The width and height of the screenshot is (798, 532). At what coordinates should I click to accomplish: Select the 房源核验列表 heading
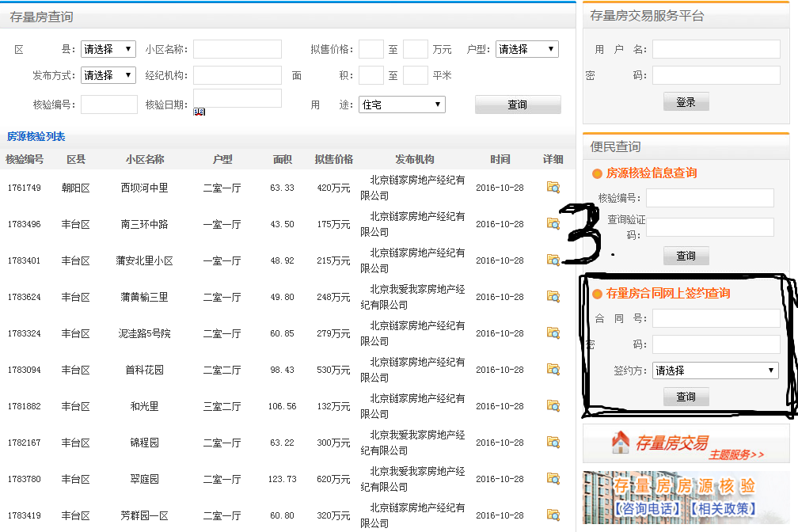point(36,136)
